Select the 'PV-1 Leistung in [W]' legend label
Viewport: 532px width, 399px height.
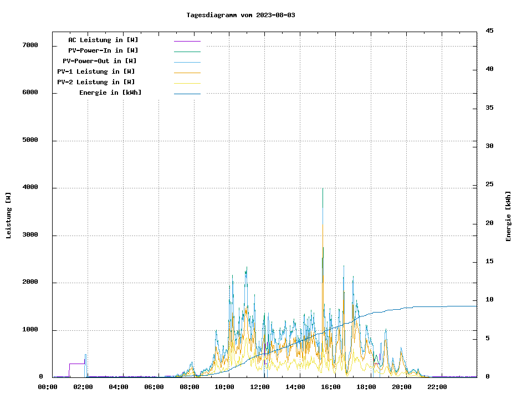96,71
